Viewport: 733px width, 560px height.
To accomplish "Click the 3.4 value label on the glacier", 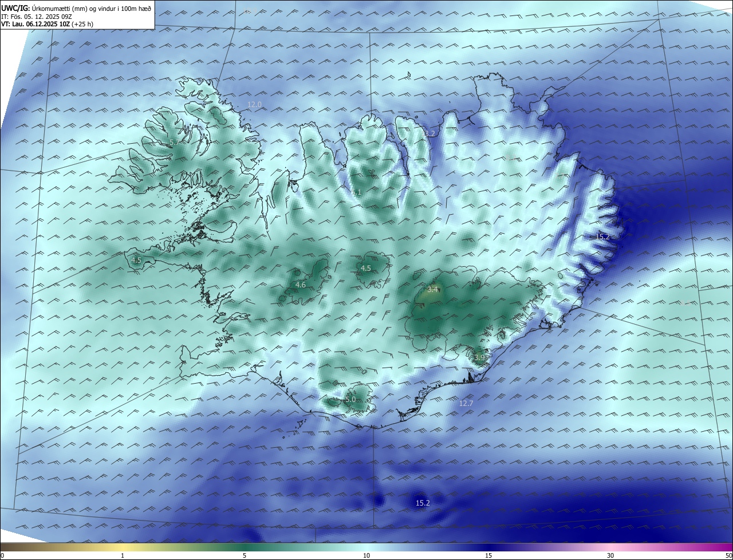I will pos(432,289).
